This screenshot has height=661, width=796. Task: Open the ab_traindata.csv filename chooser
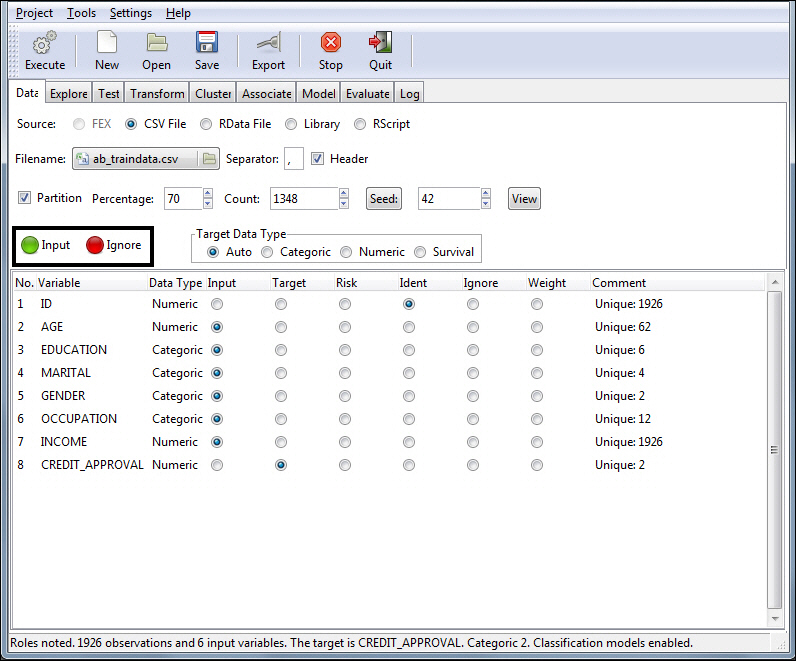click(x=145, y=159)
